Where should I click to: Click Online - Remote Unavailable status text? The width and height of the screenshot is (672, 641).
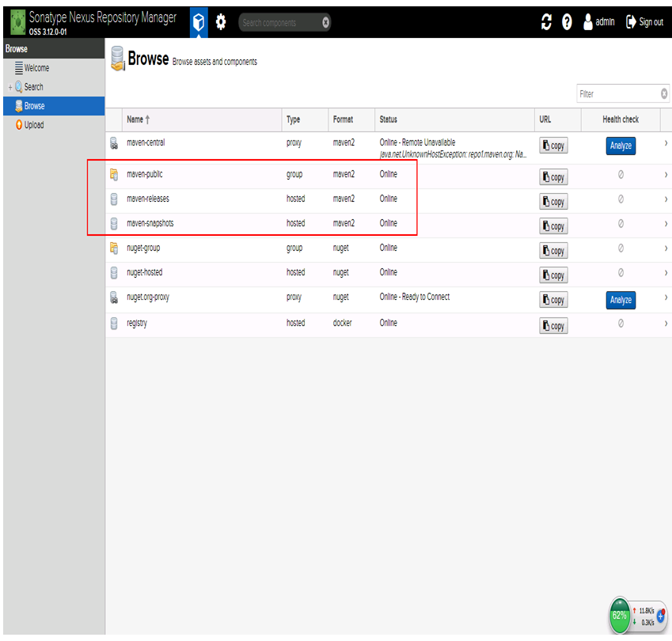click(x=417, y=142)
